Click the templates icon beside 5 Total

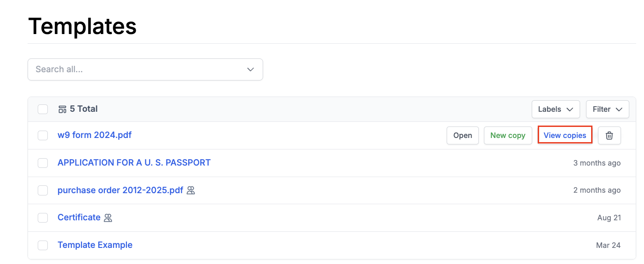tap(63, 109)
